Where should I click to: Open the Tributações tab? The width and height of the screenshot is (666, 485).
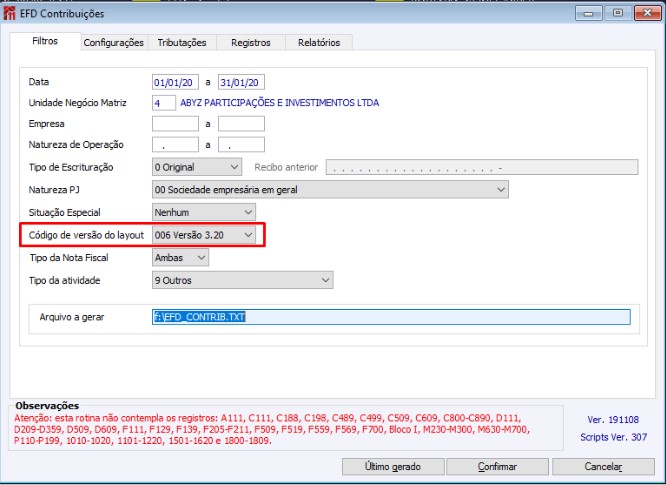pyautogui.click(x=182, y=42)
